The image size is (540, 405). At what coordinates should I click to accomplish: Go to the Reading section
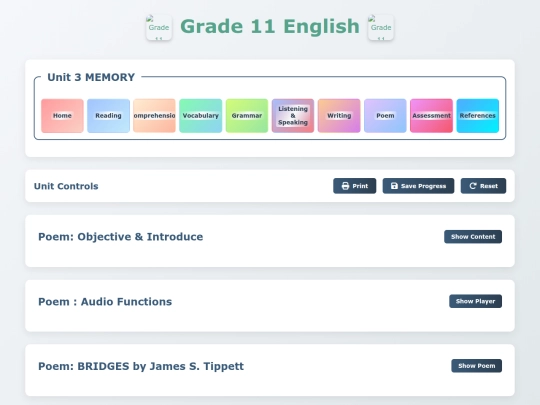[x=108, y=116]
